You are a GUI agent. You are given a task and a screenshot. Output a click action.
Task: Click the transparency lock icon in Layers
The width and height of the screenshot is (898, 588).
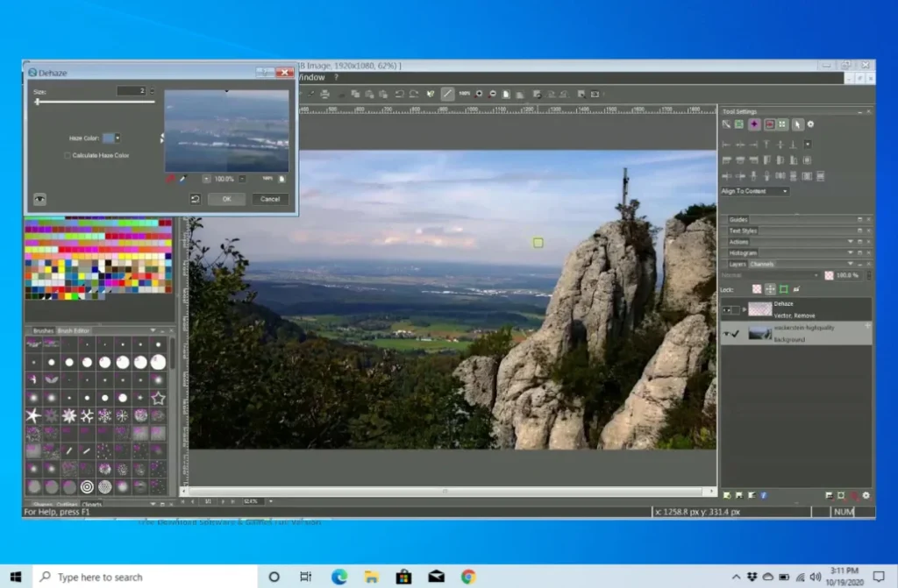tap(757, 289)
